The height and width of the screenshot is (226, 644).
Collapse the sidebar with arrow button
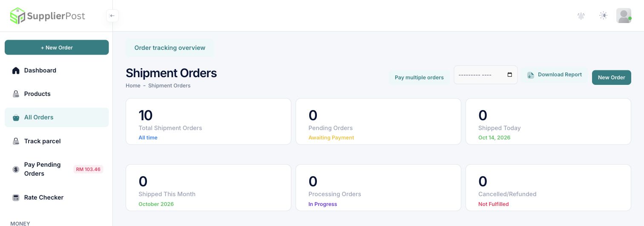(112, 16)
